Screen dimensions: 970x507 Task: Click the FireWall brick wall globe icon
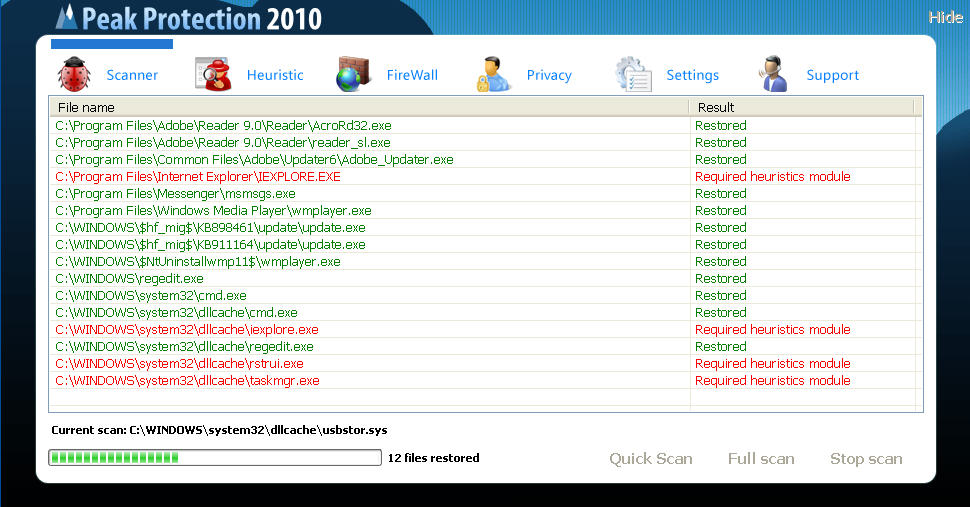click(353, 74)
